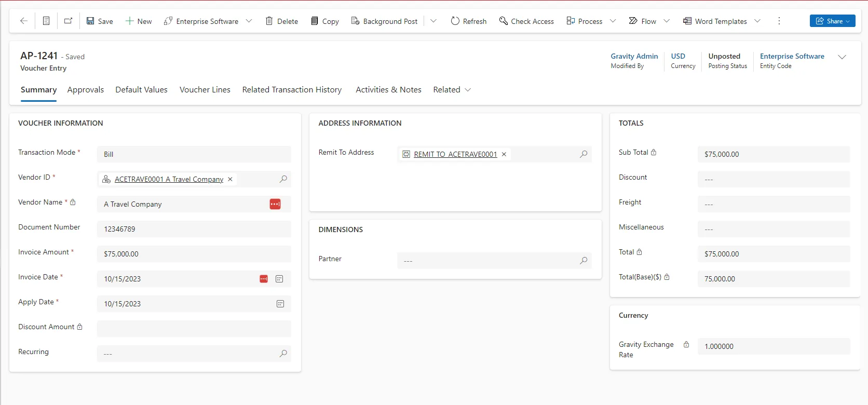Open Enterprise Software entity code link

pos(792,56)
